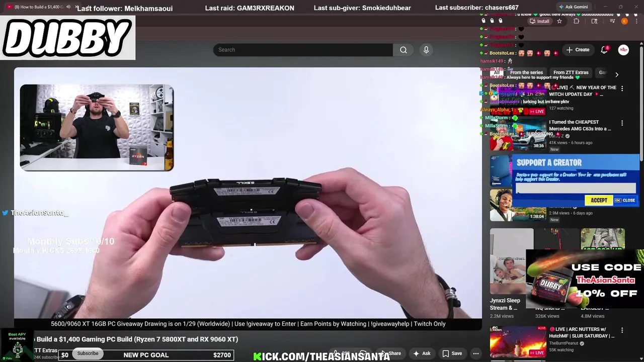Open options for ARC NUTTERS live video
Screen dimensions: 644x362
[622, 330]
